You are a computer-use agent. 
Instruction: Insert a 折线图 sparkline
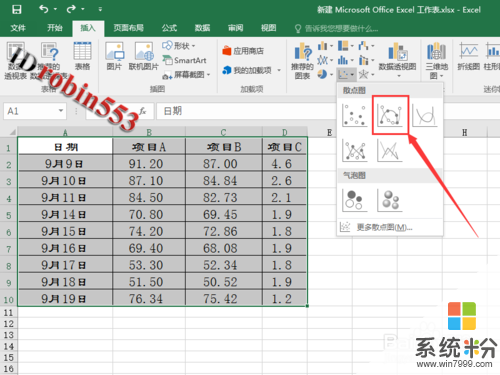click(469, 56)
